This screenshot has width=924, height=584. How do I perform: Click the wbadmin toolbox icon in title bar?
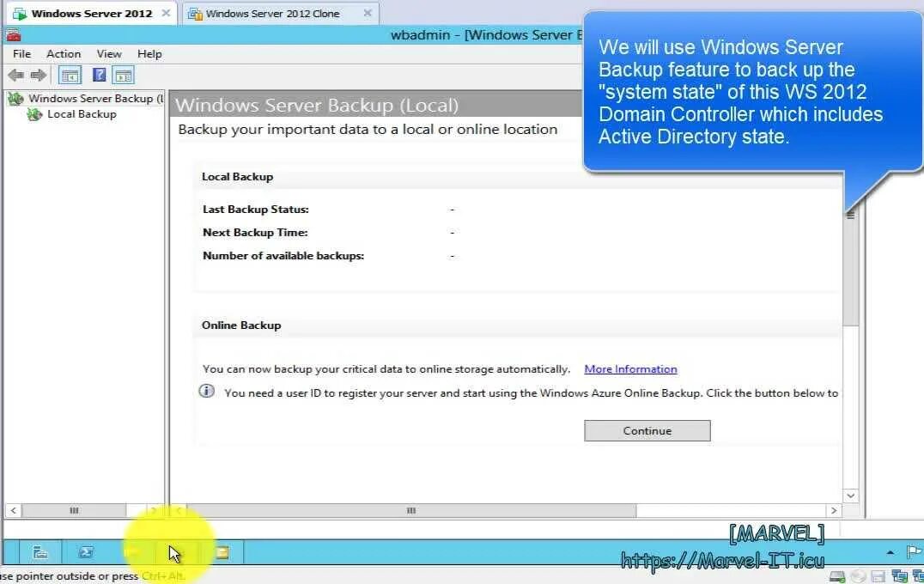(13, 34)
